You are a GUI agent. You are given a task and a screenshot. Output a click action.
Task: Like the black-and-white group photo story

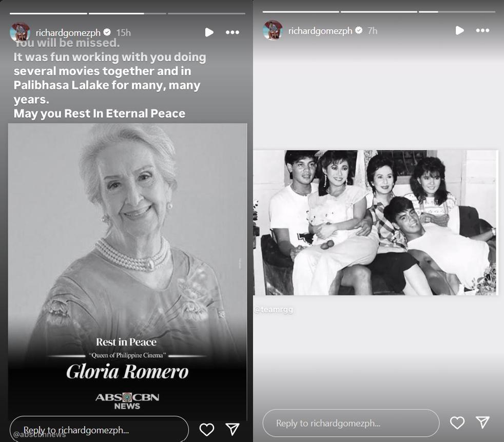457,423
